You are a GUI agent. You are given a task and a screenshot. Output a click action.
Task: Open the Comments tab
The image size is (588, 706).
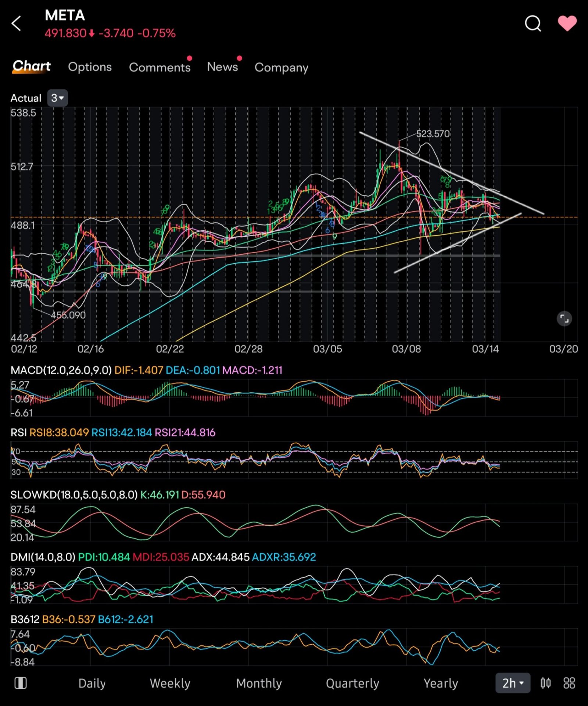click(x=160, y=67)
